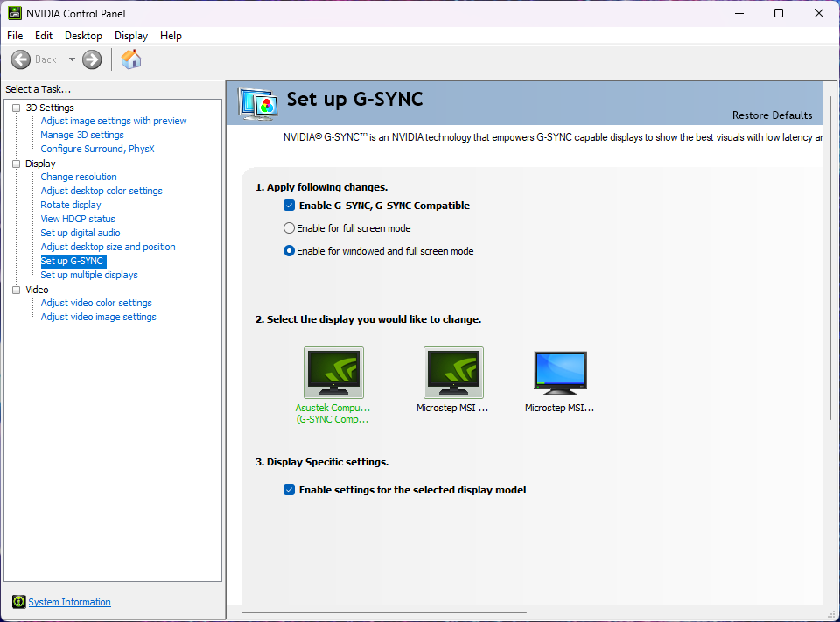Screen dimensions: 840x622
Task: Click the Back arrow icon
Action: coord(21,59)
